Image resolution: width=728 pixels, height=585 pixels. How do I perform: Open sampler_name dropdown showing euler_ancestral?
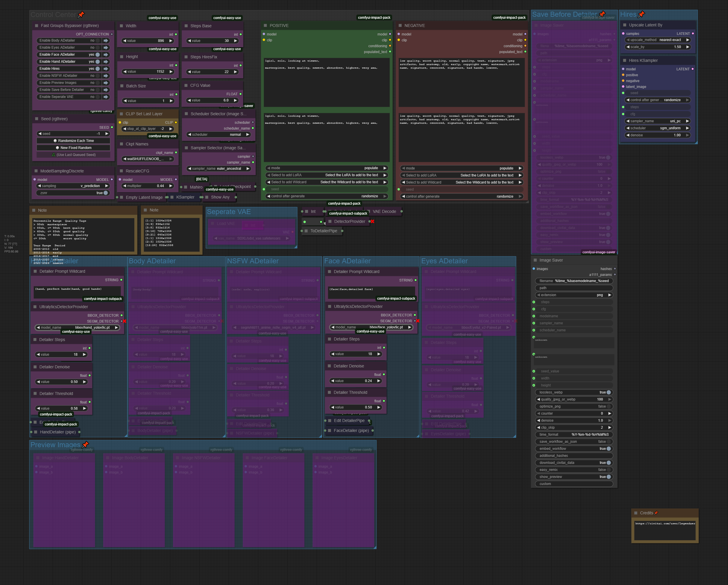point(219,168)
